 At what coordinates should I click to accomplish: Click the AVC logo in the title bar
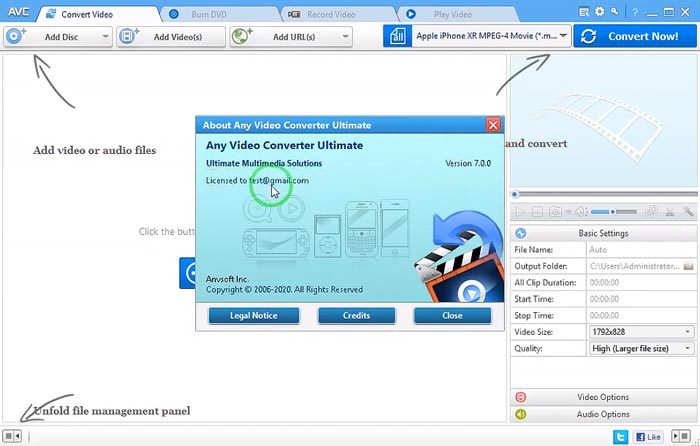[x=18, y=12]
